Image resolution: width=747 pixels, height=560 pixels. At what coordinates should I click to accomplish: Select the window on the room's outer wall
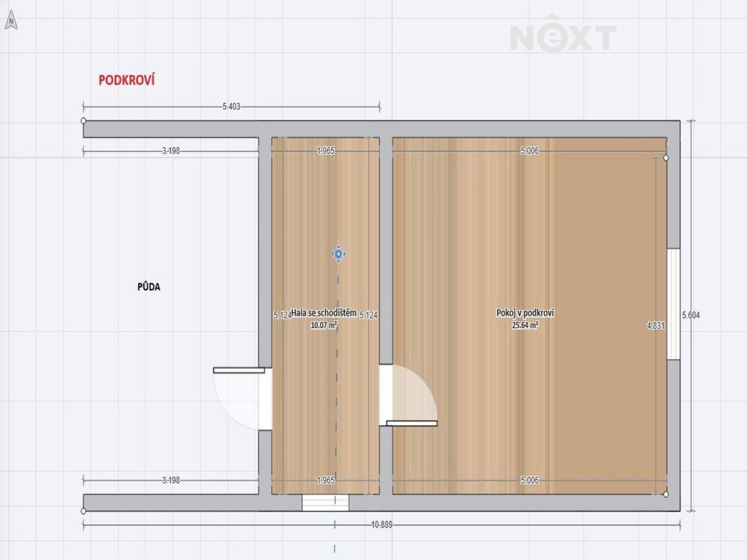(673, 304)
